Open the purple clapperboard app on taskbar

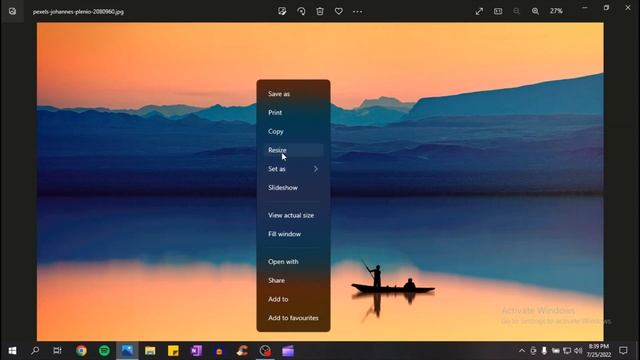[288, 351]
